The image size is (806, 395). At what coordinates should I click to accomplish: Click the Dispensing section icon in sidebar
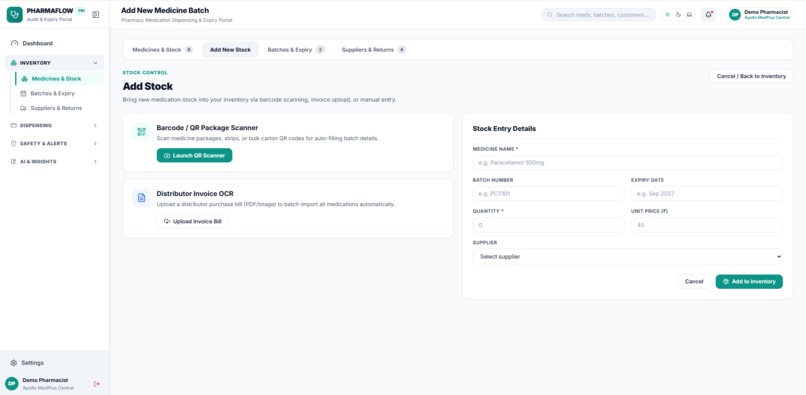click(x=13, y=125)
